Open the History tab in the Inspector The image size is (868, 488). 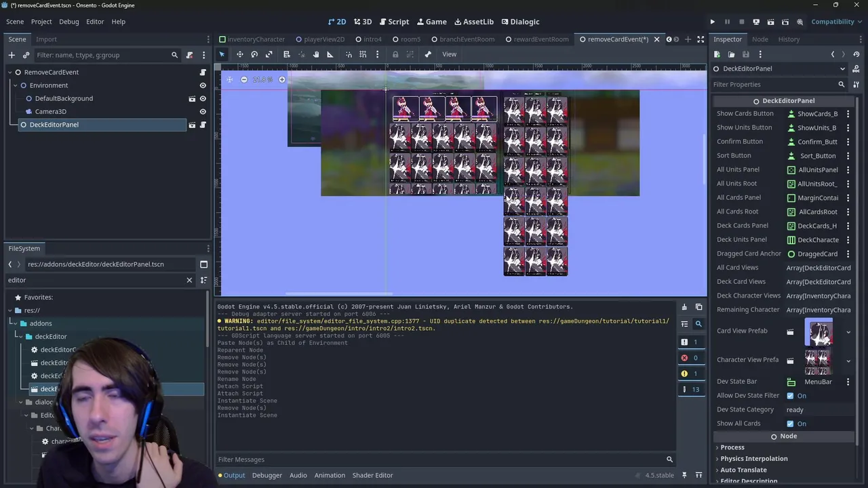coord(789,39)
